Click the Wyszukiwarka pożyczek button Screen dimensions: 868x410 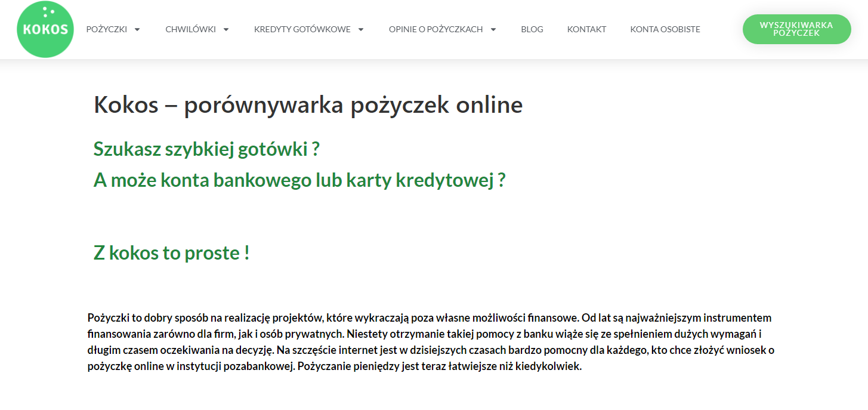[796, 29]
